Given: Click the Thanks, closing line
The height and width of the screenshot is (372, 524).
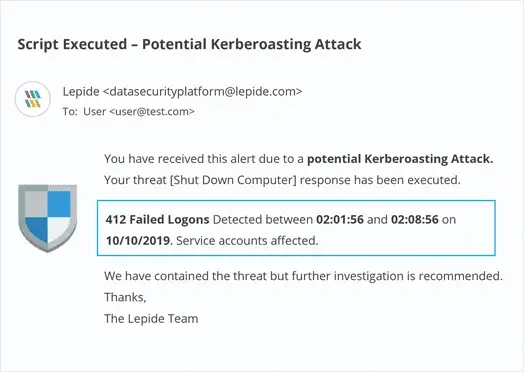Looking at the screenshot, I should [x=125, y=297].
